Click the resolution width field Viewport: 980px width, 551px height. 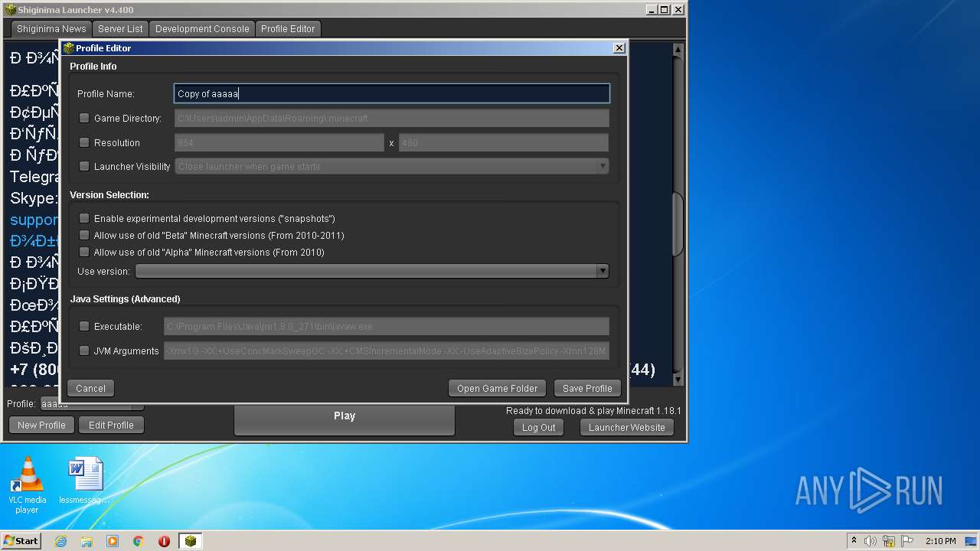279,142
